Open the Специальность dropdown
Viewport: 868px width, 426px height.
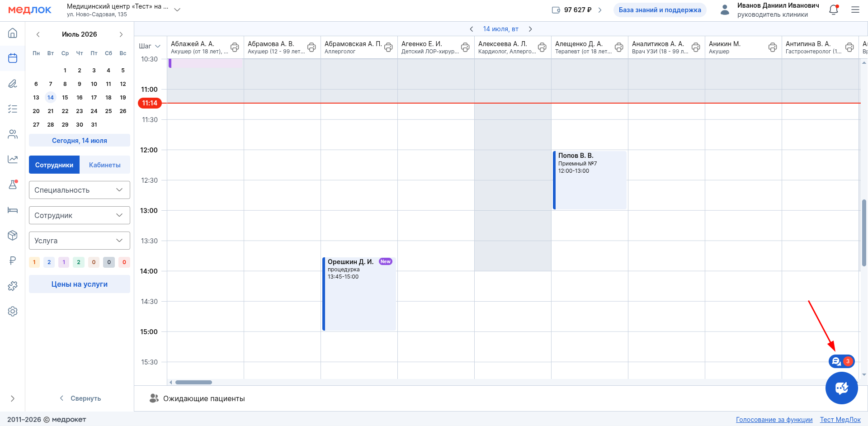pos(80,190)
